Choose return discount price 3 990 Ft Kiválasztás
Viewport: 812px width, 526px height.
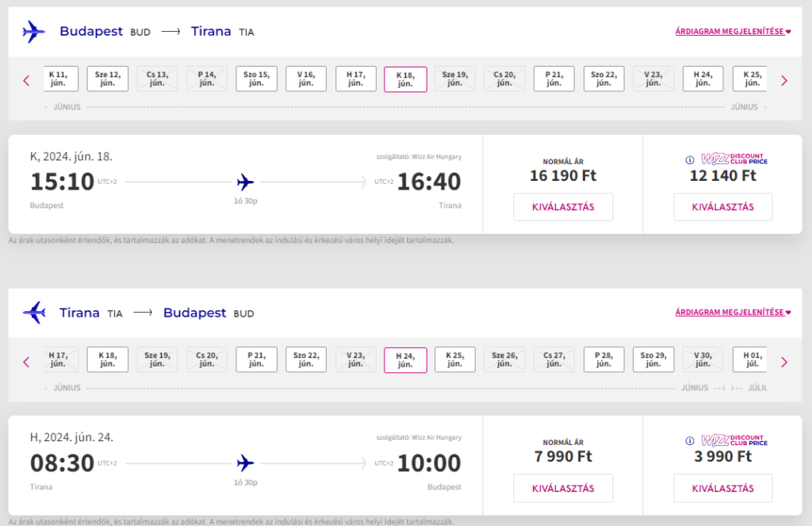pos(723,488)
